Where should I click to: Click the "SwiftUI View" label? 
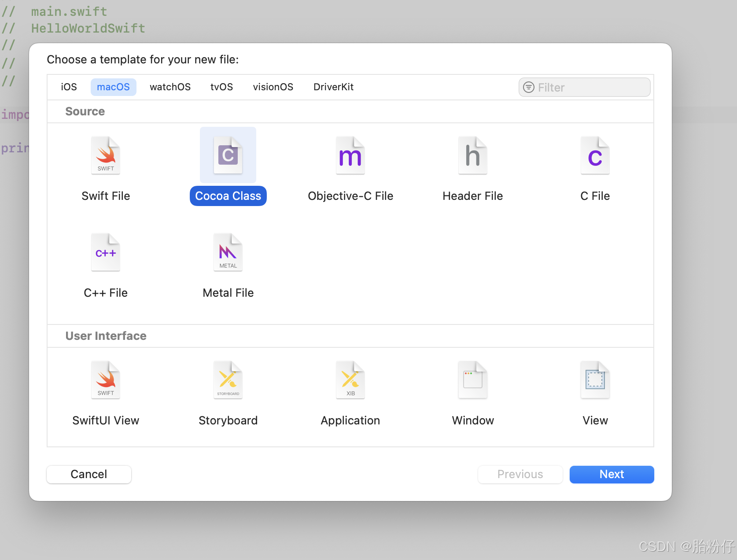coord(106,420)
